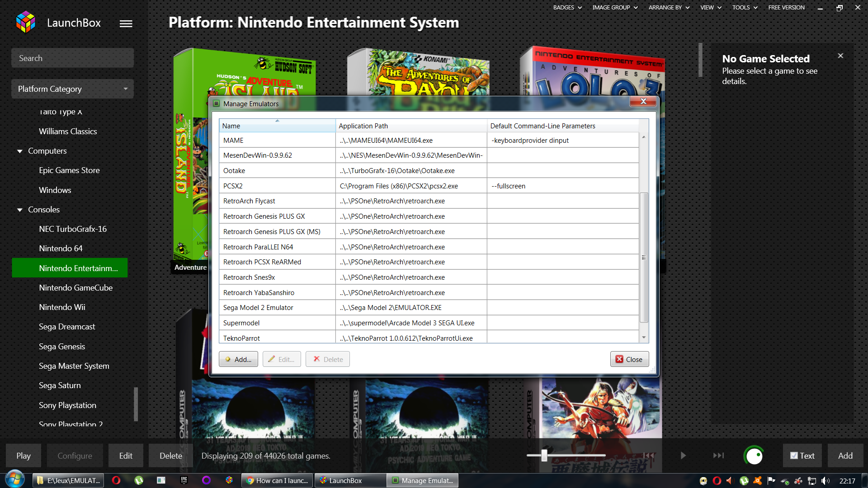Close the Manage Emulators dialog via Close

tap(629, 359)
